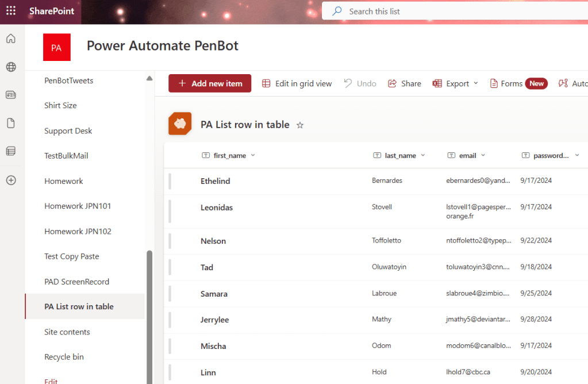
Task: Open first_name column header menu
Action: pyautogui.click(x=253, y=155)
